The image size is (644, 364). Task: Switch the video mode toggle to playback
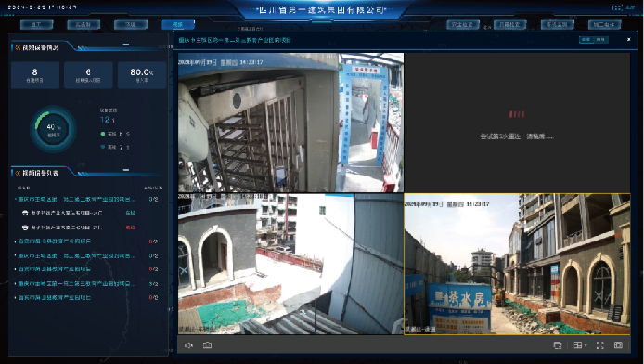point(600,39)
